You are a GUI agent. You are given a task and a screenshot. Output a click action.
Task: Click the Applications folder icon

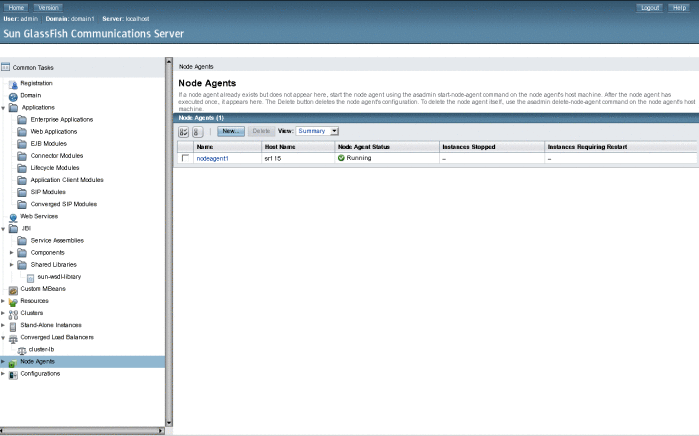13,108
